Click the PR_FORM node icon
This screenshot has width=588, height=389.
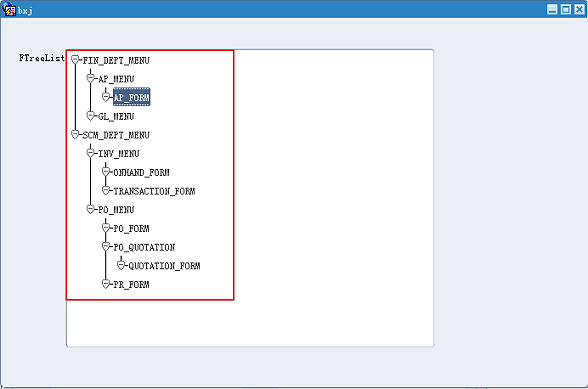[106, 284]
